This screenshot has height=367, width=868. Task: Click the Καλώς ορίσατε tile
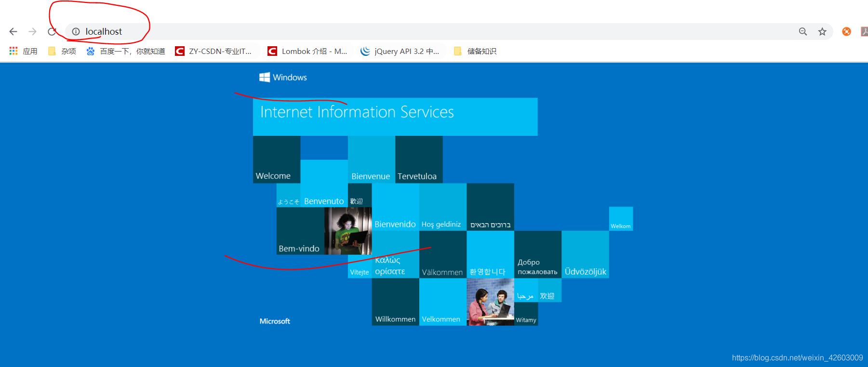tap(395, 254)
